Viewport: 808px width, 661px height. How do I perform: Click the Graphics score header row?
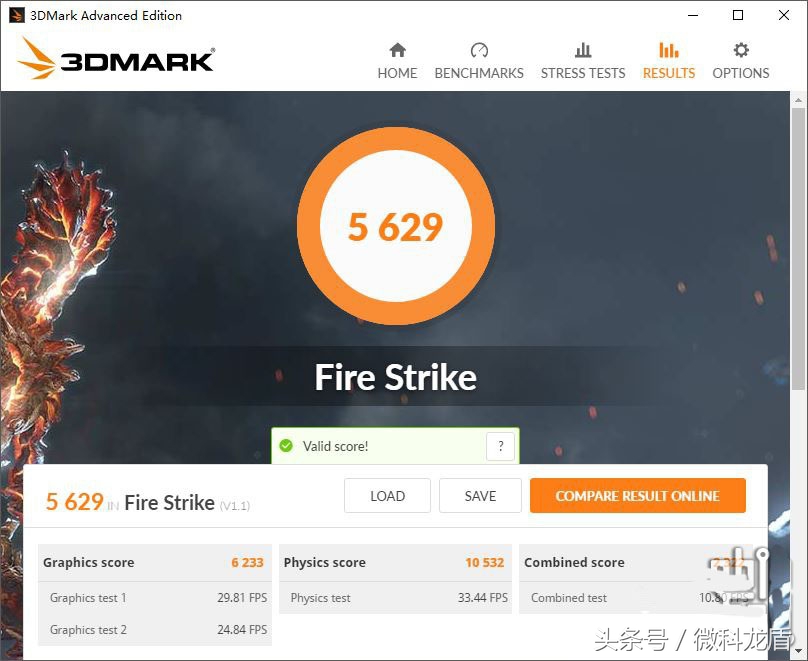(x=154, y=563)
